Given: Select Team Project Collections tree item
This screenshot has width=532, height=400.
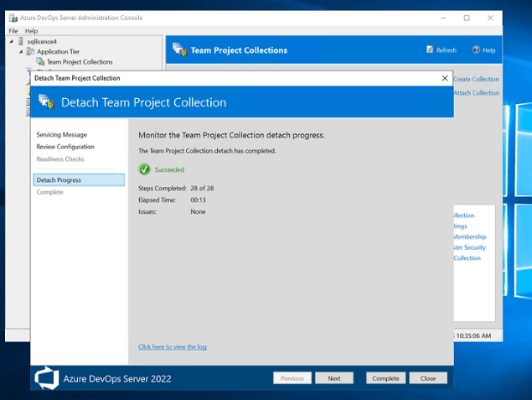Looking at the screenshot, I should (x=80, y=62).
